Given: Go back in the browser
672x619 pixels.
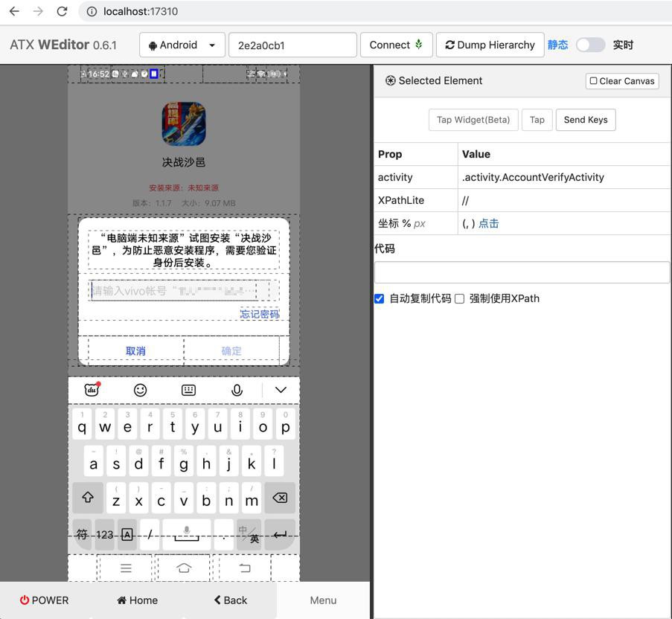Looking at the screenshot, I should 14,11.
